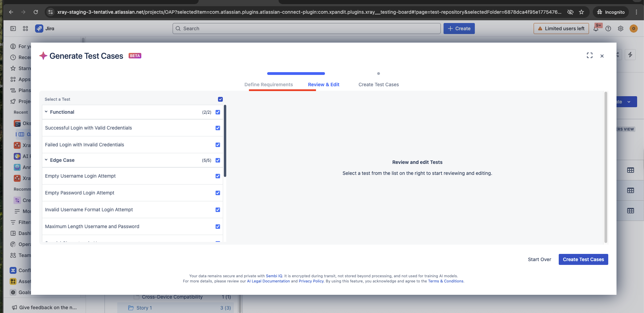Open the Jira notifications bell
The height and width of the screenshot is (313, 644).
(x=596, y=29)
